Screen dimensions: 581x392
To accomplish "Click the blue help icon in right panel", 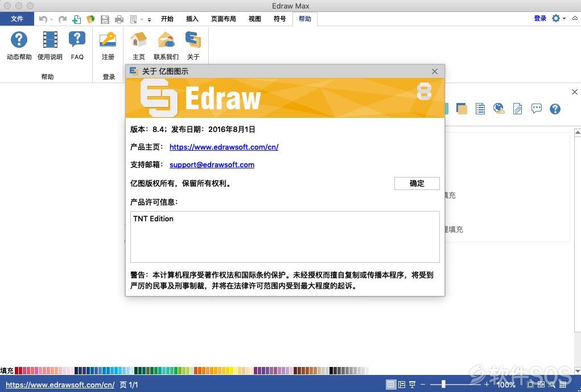I will (x=555, y=109).
